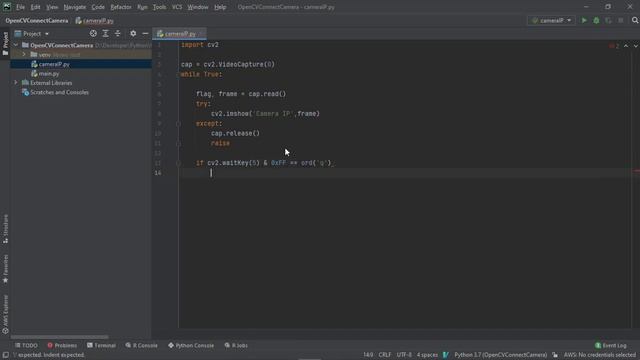Image resolution: width=640 pixels, height=360 pixels.
Task: Click the Project panel horizontal scrollbar
Action: [60, 337]
